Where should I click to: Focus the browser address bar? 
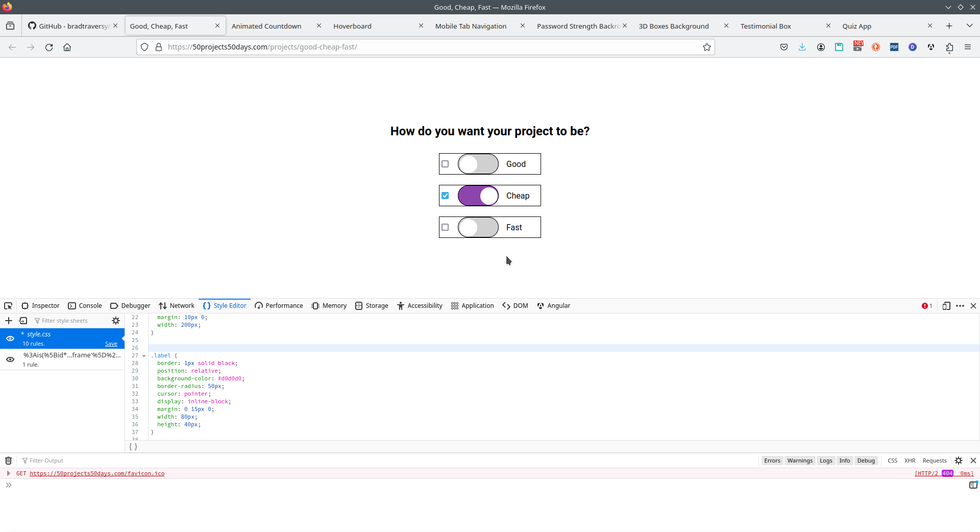426,47
